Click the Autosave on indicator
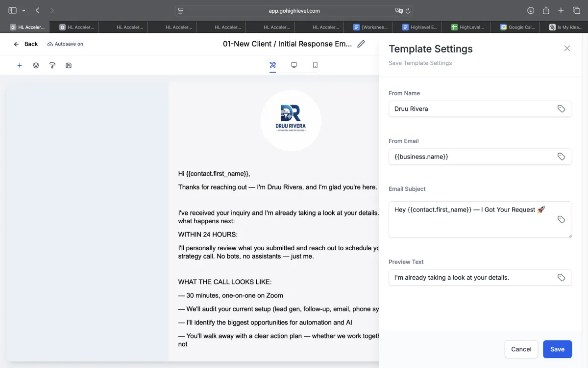 (65, 44)
